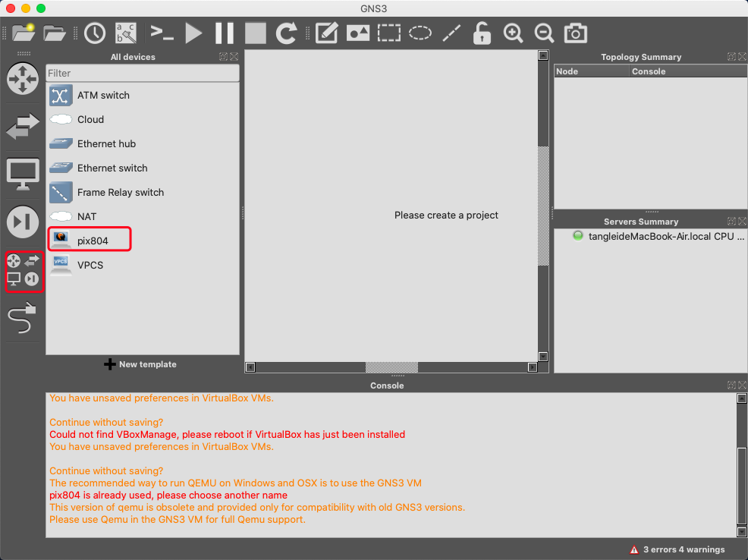The height and width of the screenshot is (560, 748).
Task: Select ATM switch in device list
Action: click(x=142, y=96)
